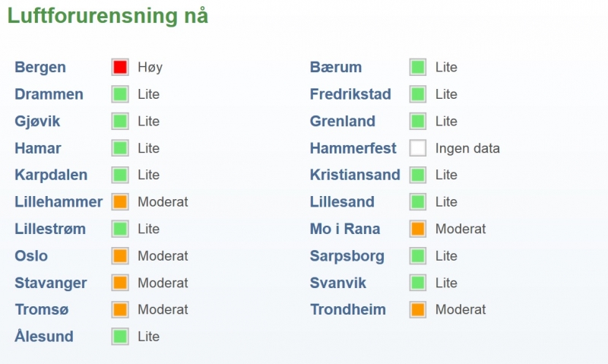The width and height of the screenshot is (608, 364).
Task: Open the Bergen city link
Action: 40,68
